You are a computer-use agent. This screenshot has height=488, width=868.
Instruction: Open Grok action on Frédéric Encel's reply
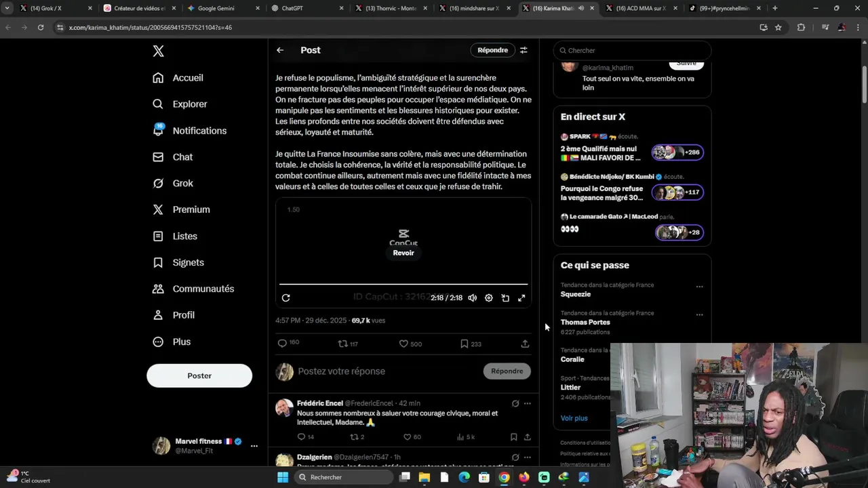coord(515,403)
